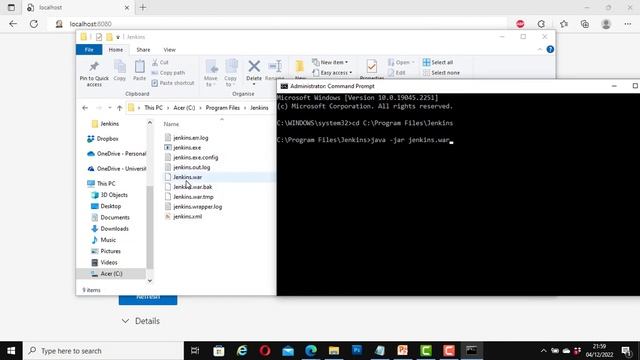The image size is (640, 360).
Task: Click Explorer back navigation arrow
Action: click(x=85, y=108)
